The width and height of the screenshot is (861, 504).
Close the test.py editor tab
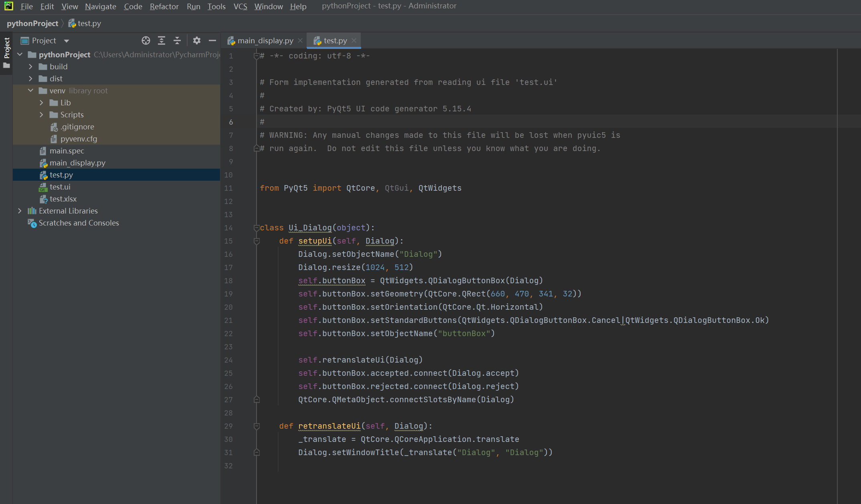click(354, 40)
